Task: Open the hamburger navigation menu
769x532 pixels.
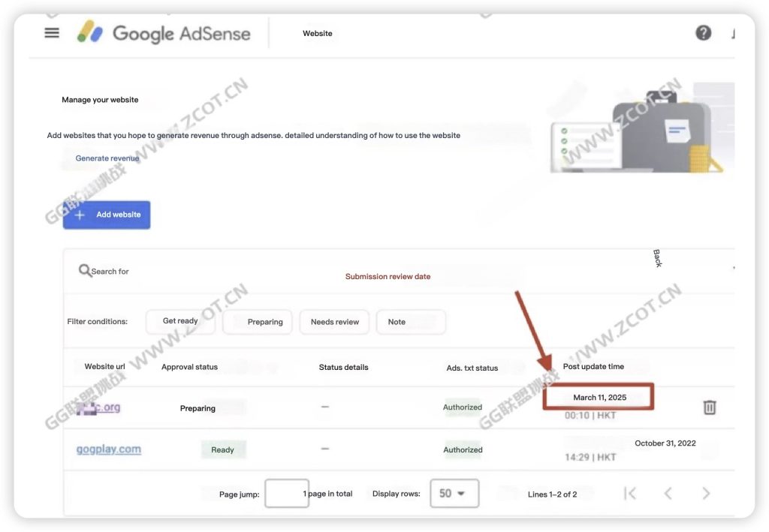Action: 52,33
